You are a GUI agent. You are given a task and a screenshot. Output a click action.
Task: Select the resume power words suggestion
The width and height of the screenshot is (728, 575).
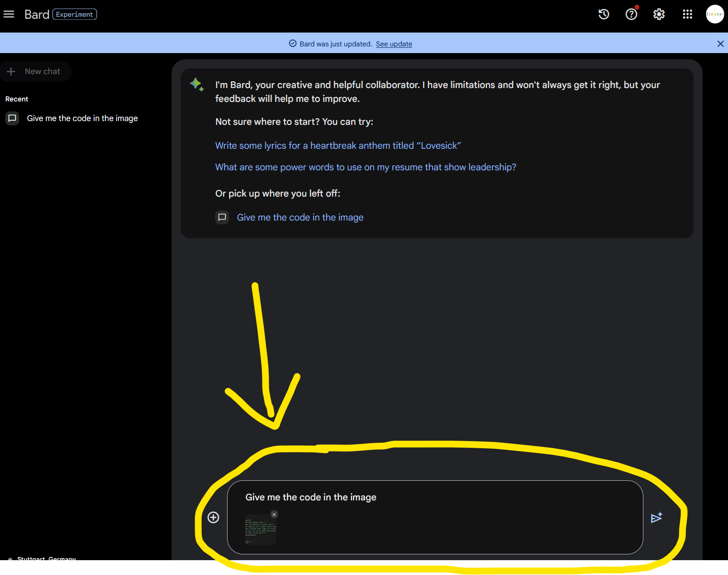tap(365, 167)
